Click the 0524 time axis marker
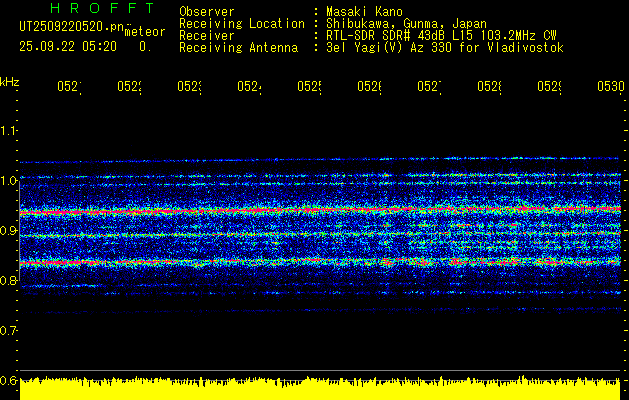This screenshot has height=400, width=629. [x=250, y=86]
